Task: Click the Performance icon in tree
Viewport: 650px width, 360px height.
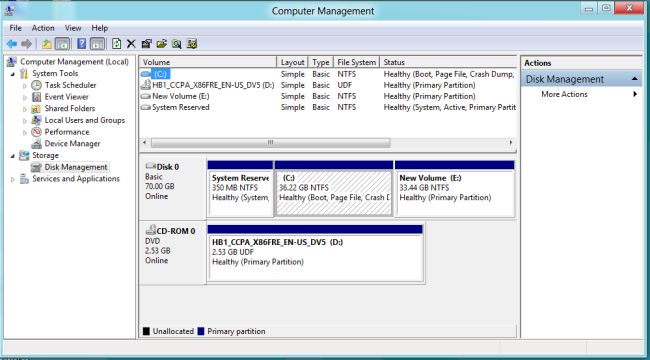Action: coord(37,132)
